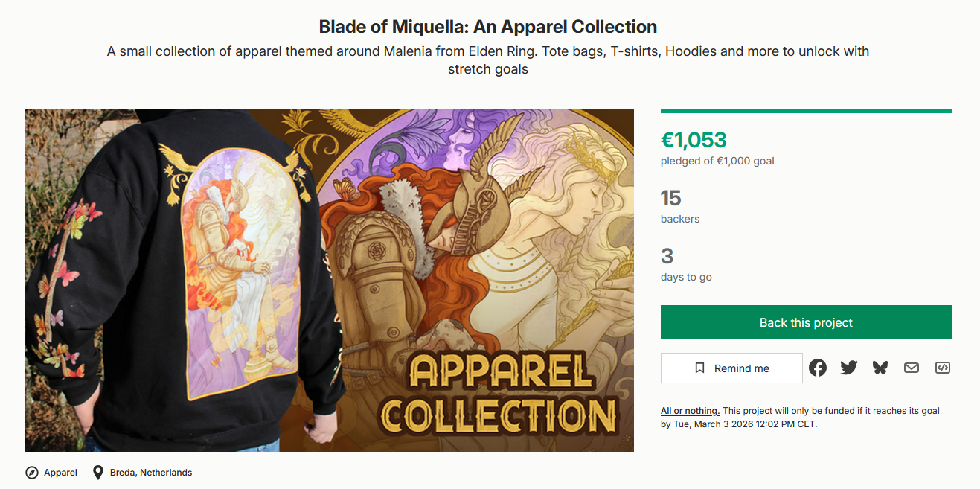Image resolution: width=980 pixels, height=489 pixels.
Task: Click the bookmark icon in Remind me
Action: pos(699,368)
